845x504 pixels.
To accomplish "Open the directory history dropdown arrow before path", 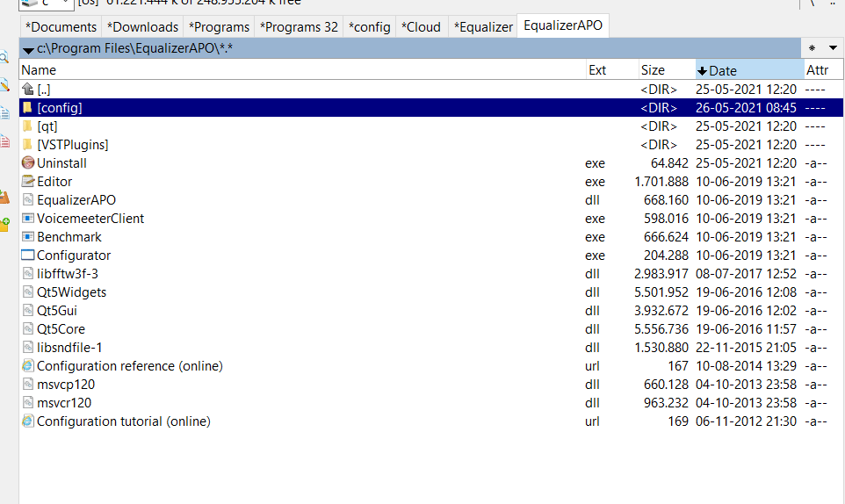I will (28, 50).
